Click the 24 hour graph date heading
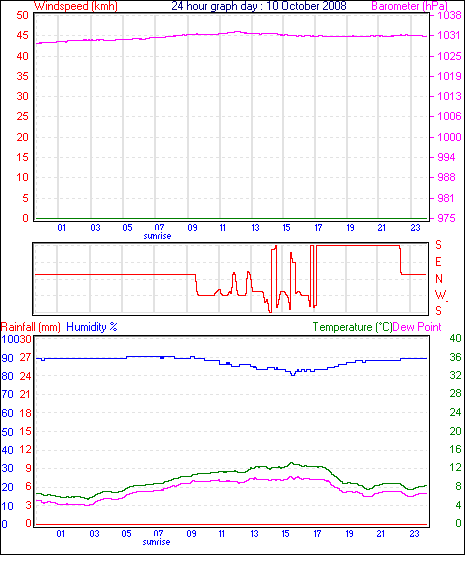This screenshot has height=563, width=466. point(259,6)
